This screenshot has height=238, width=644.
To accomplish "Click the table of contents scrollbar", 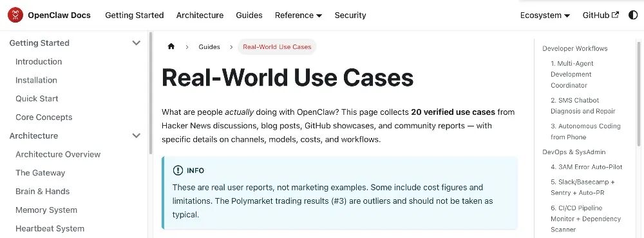I will 639,94.
